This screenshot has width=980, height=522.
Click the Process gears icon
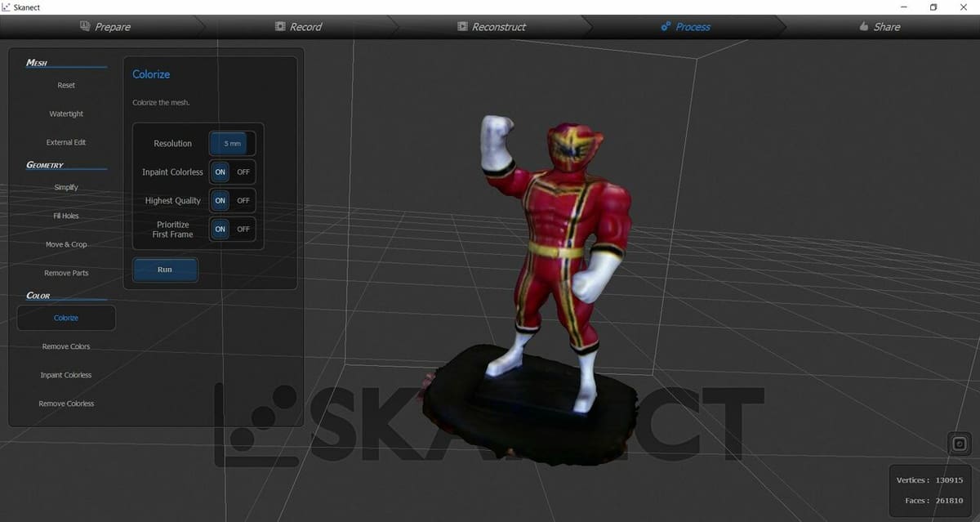pos(666,27)
